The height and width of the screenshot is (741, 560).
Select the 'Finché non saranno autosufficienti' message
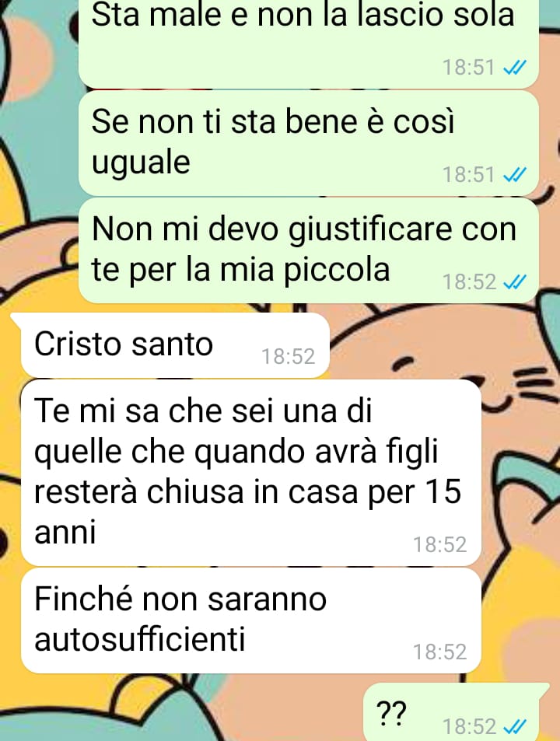point(251,620)
